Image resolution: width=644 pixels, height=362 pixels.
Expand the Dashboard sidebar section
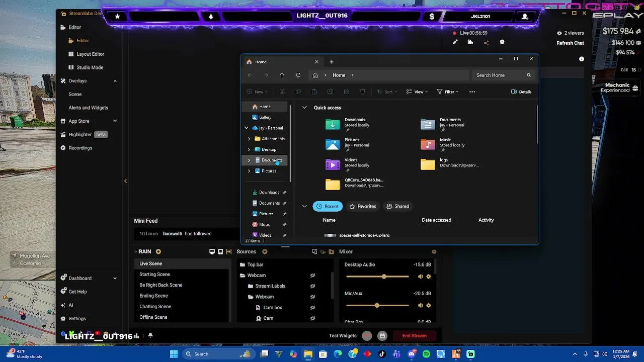pyautogui.click(x=115, y=278)
